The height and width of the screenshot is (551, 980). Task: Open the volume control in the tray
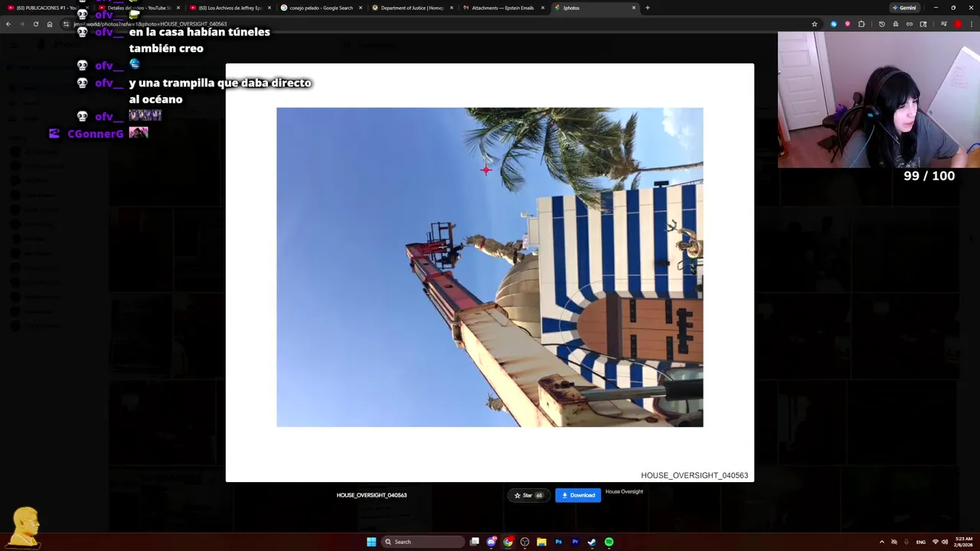945,542
